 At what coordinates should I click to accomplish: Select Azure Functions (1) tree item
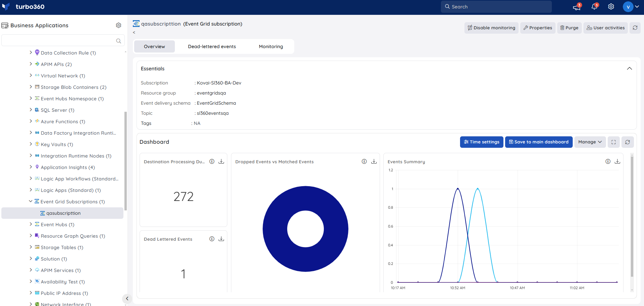pyautogui.click(x=63, y=122)
